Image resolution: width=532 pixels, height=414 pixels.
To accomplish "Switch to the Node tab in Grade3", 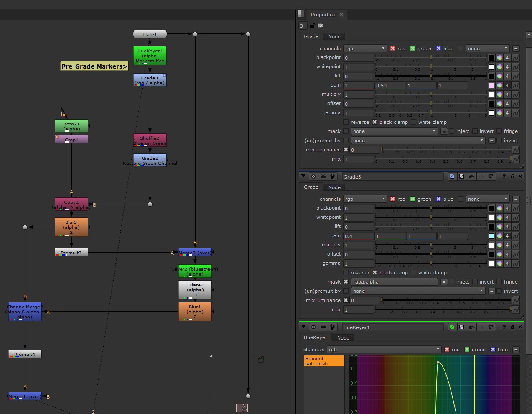I will [x=334, y=187].
